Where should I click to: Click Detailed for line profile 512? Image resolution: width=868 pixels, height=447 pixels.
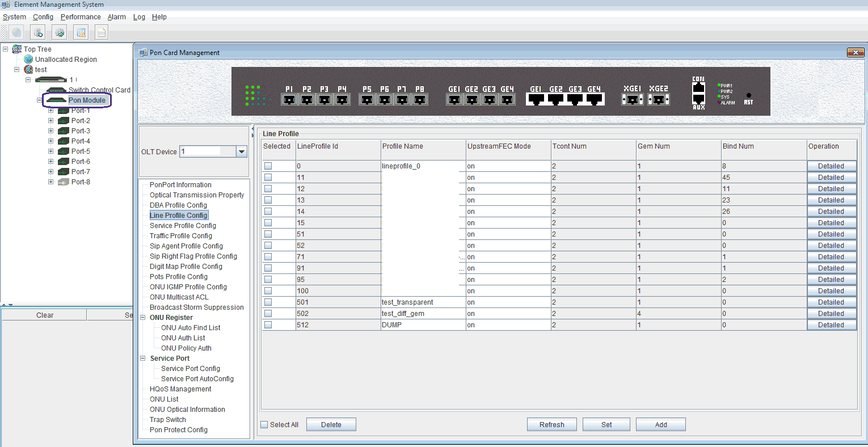click(x=831, y=325)
